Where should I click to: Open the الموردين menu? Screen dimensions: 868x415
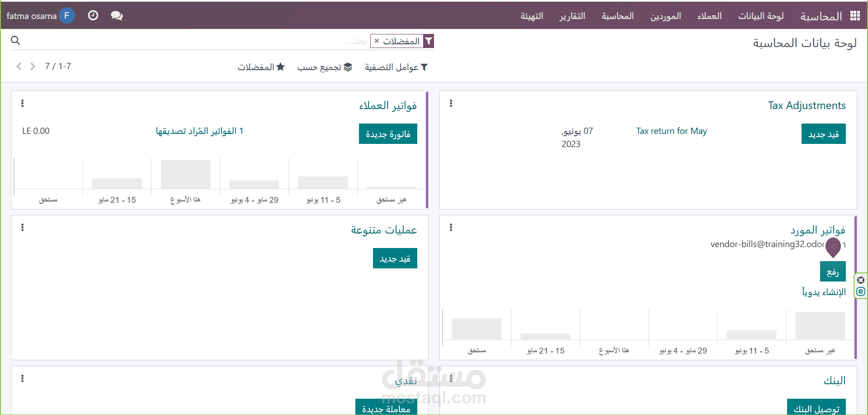665,15
